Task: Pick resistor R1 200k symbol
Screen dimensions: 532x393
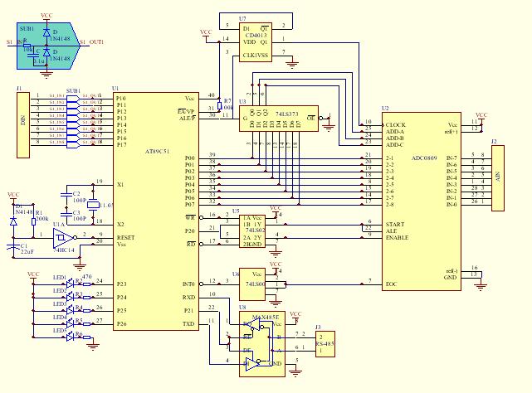Action: 33,221
